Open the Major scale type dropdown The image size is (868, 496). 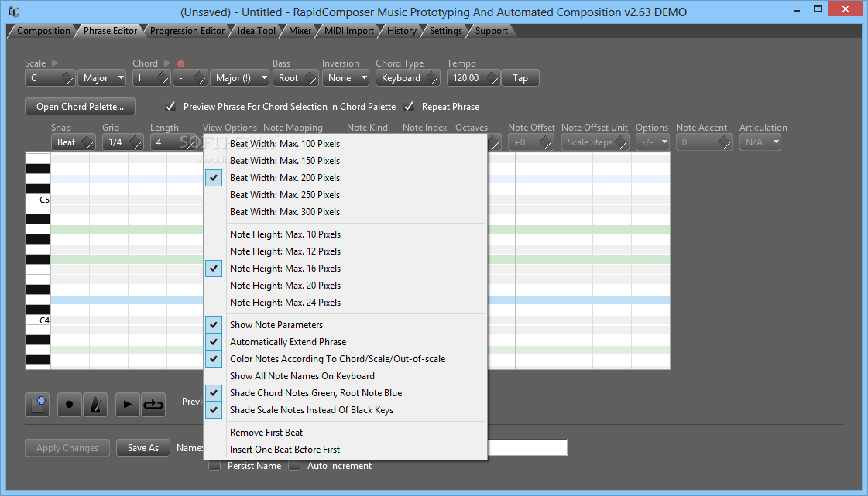102,78
